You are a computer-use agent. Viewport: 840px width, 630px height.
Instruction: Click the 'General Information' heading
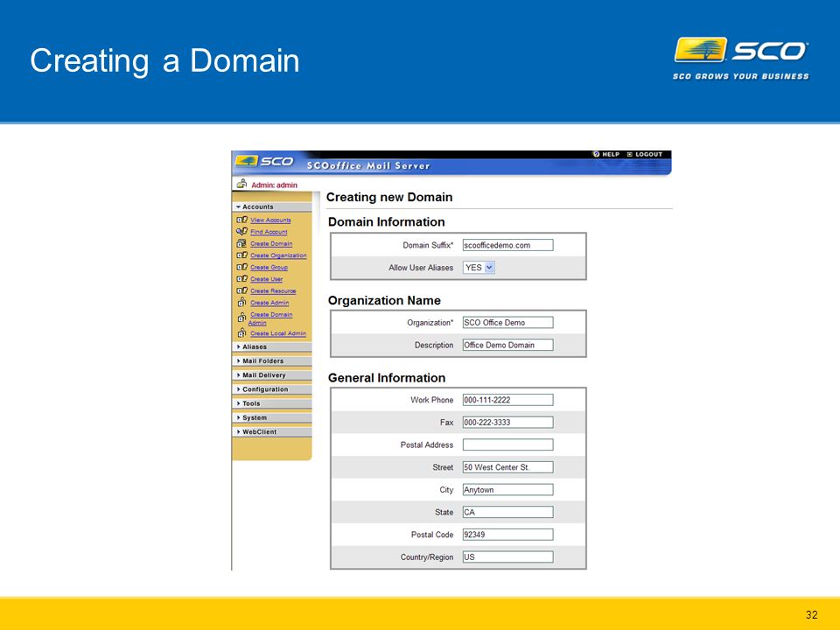(x=387, y=378)
